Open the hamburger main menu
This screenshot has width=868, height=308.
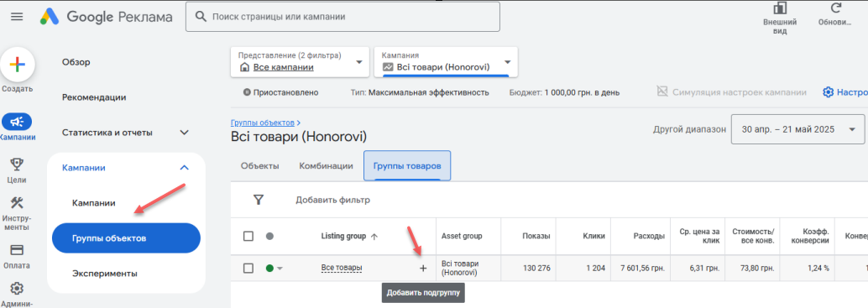[17, 17]
